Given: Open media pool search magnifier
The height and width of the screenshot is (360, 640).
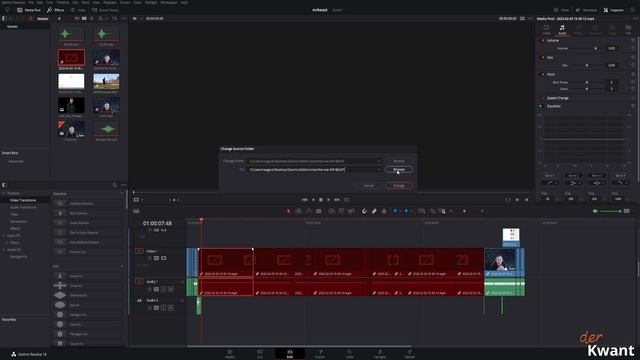Looking at the screenshot, I should 100,18.
